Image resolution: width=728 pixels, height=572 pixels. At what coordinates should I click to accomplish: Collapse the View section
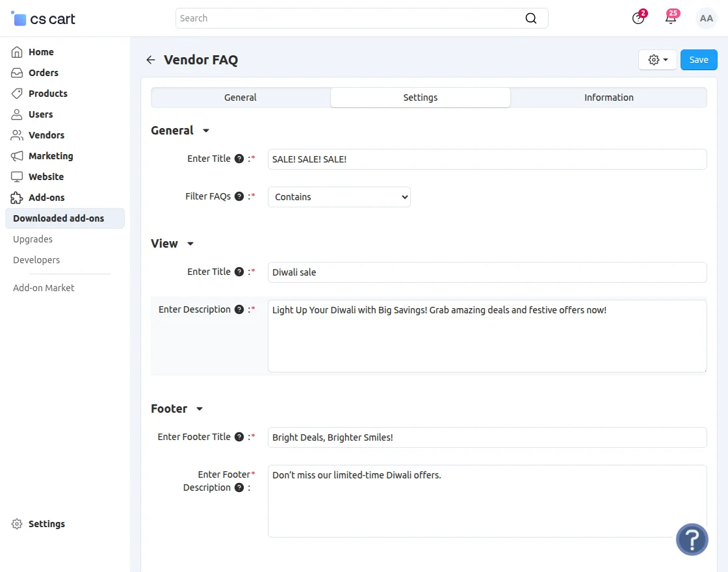pyautogui.click(x=190, y=244)
